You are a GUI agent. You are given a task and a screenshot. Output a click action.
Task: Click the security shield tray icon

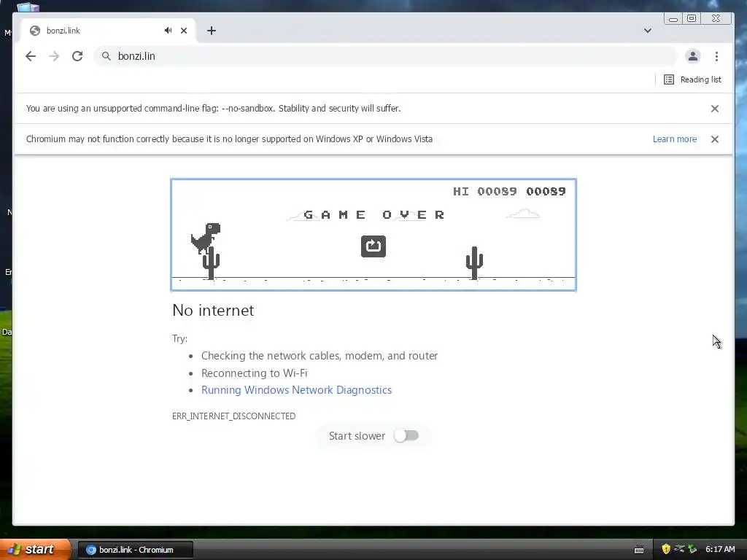coord(666,549)
